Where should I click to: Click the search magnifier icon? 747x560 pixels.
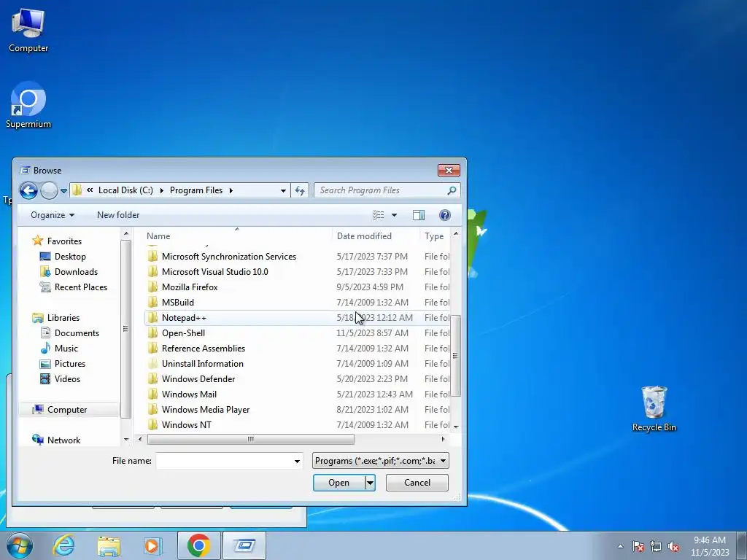pos(452,190)
